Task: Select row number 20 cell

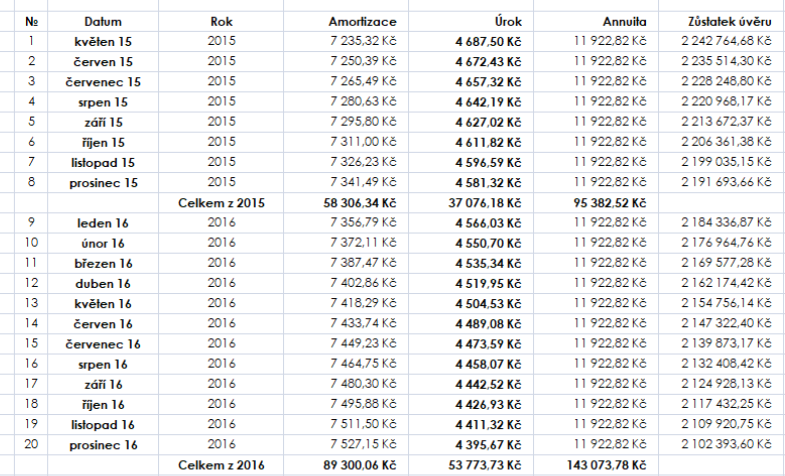Action: [30, 444]
